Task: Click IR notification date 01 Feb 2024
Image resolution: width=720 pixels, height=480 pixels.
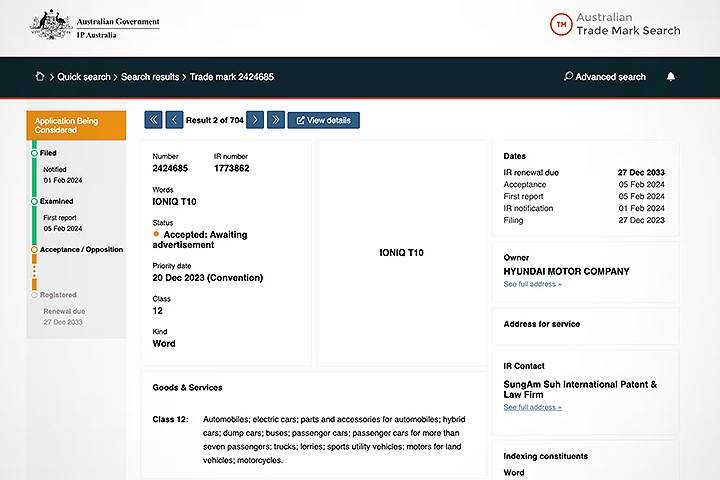Action: pos(641,209)
